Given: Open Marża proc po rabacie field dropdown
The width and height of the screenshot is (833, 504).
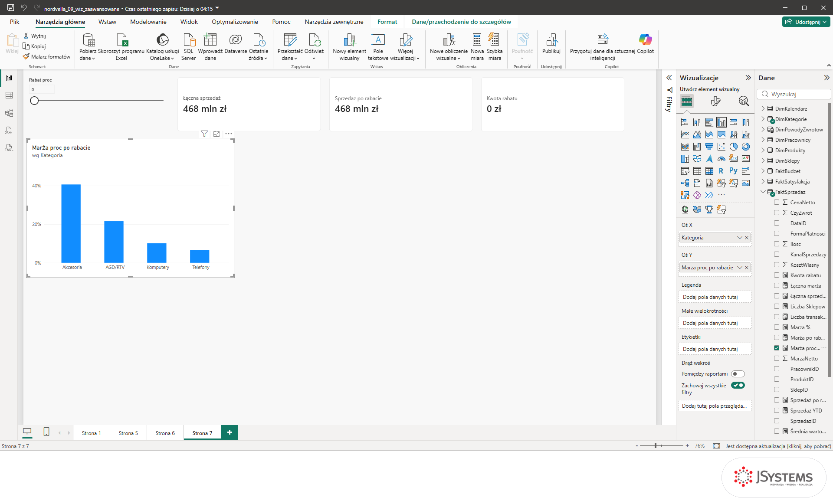Looking at the screenshot, I should coord(740,268).
